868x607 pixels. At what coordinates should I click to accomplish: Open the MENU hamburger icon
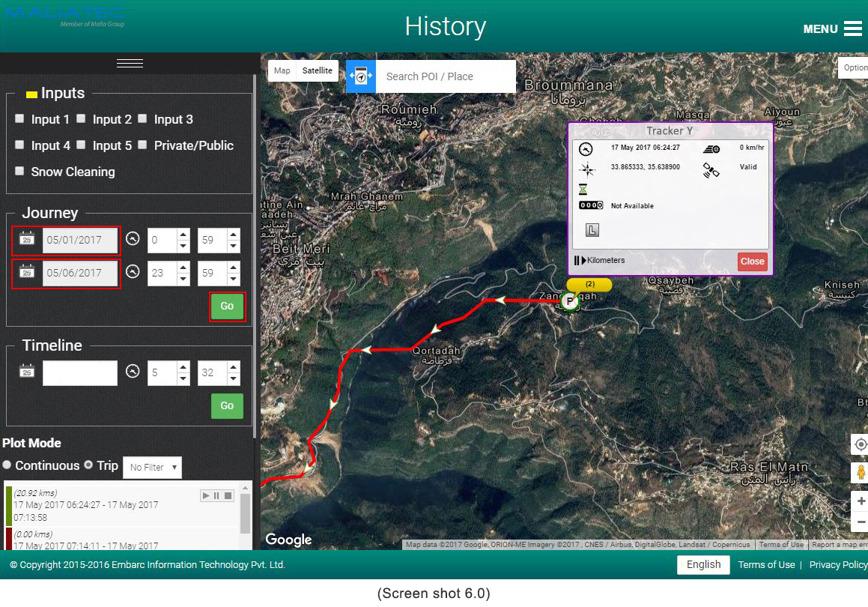click(x=852, y=28)
